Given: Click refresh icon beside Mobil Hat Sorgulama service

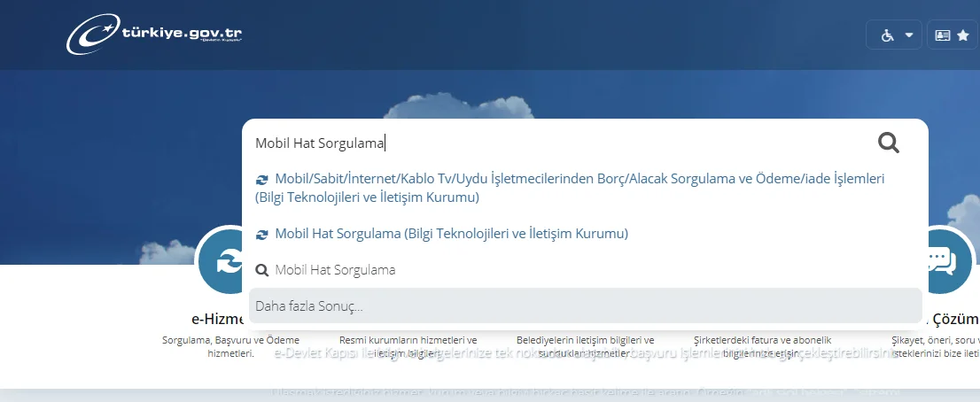Looking at the screenshot, I should click(x=262, y=235).
